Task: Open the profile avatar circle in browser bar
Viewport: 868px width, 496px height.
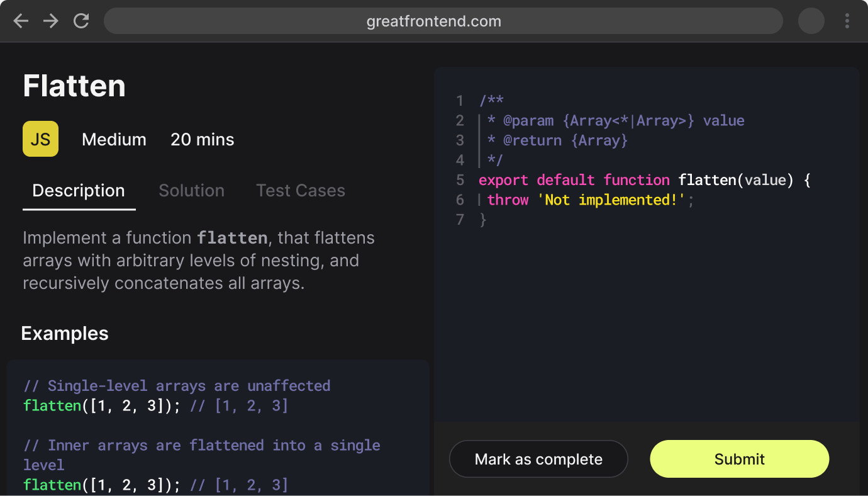Action: coord(811,21)
